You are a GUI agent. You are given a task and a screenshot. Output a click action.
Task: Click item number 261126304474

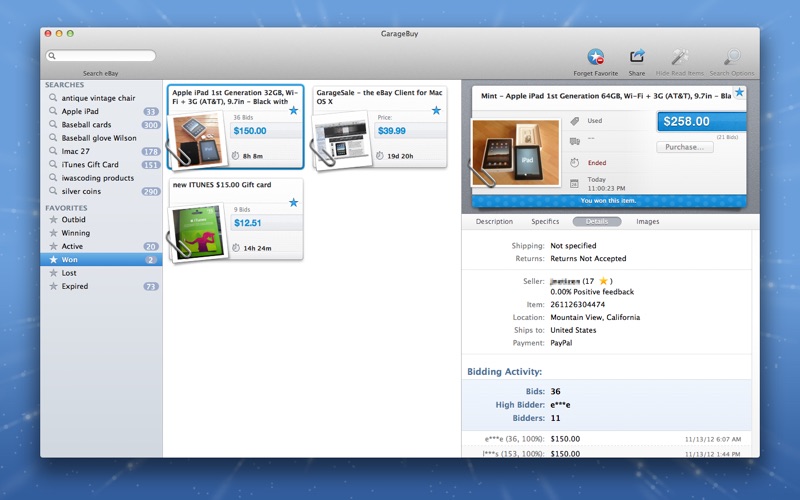click(578, 304)
